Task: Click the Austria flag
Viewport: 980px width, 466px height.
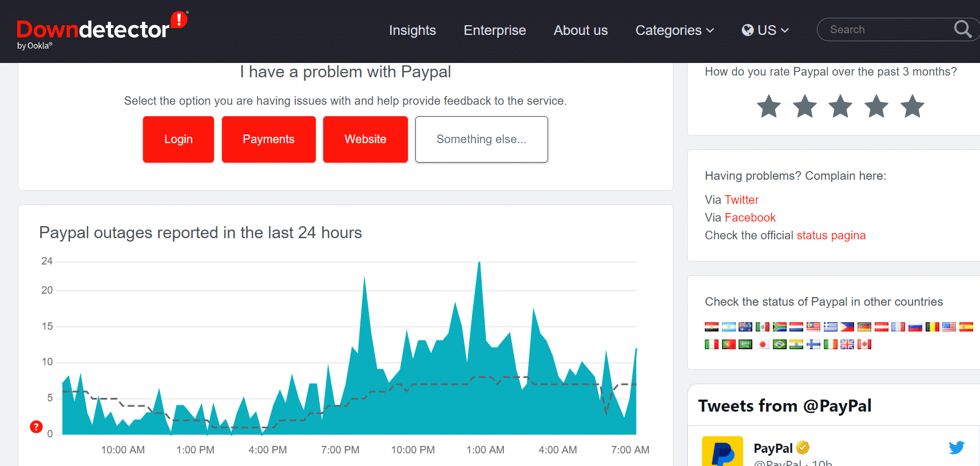Action: tap(882, 327)
